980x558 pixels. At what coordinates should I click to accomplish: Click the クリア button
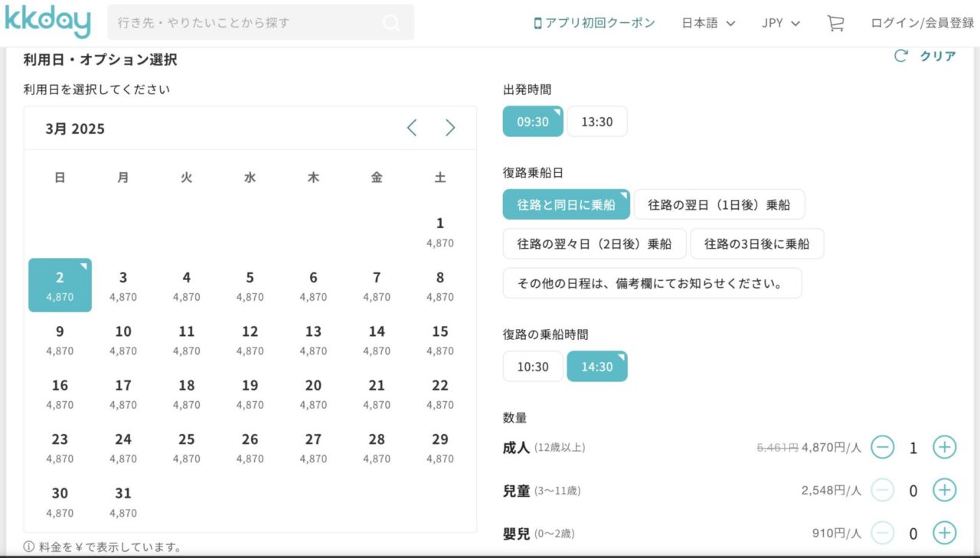click(x=938, y=56)
